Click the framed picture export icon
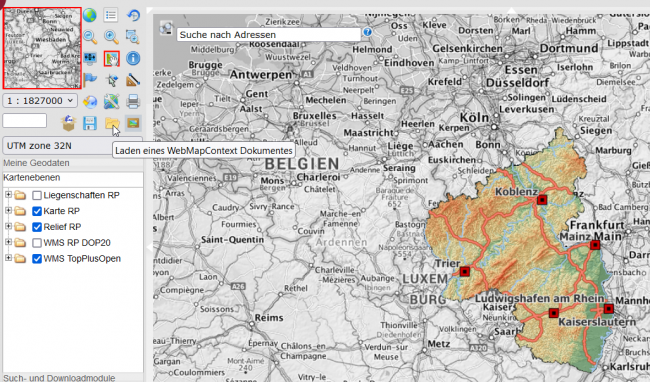 (133, 123)
